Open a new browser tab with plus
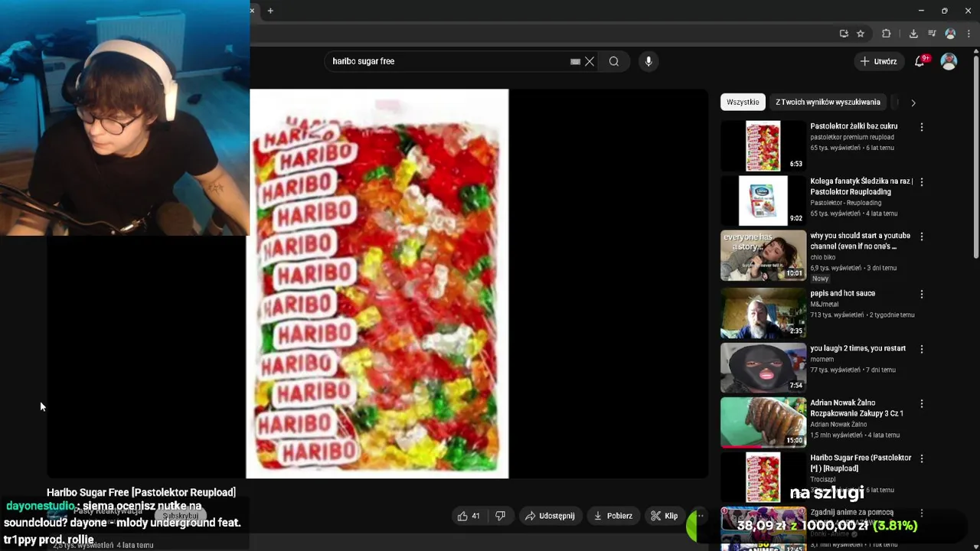The height and width of the screenshot is (551, 980). pyautogui.click(x=270, y=11)
